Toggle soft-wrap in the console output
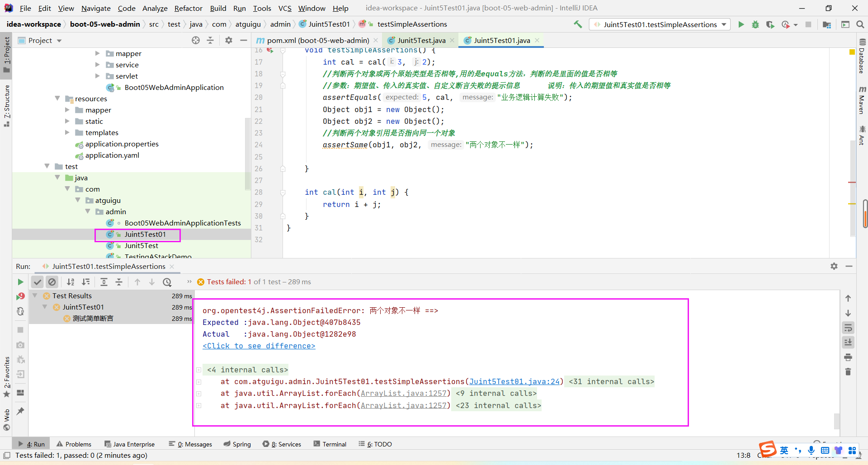The width and height of the screenshot is (868, 465). pyautogui.click(x=848, y=328)
